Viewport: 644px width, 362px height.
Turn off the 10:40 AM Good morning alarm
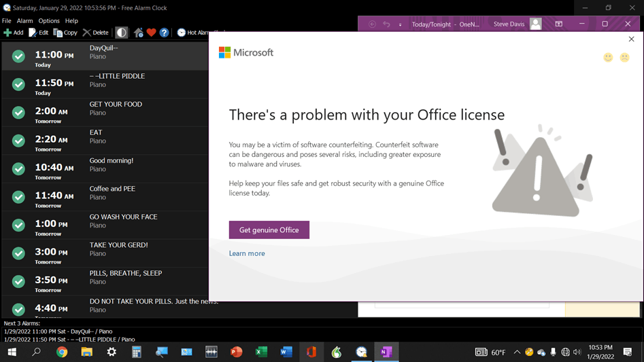(18, 168)
